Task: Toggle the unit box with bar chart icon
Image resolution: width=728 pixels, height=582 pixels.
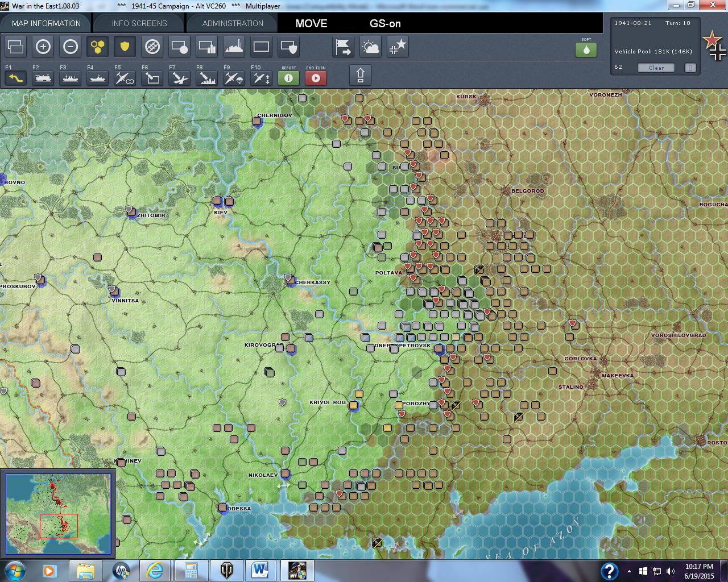Action: tap(207, 47)
